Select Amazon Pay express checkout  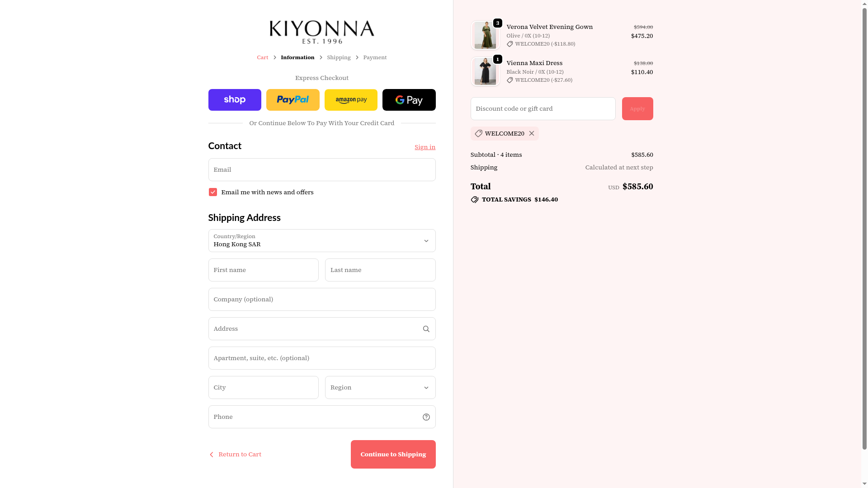click(351, 100)
